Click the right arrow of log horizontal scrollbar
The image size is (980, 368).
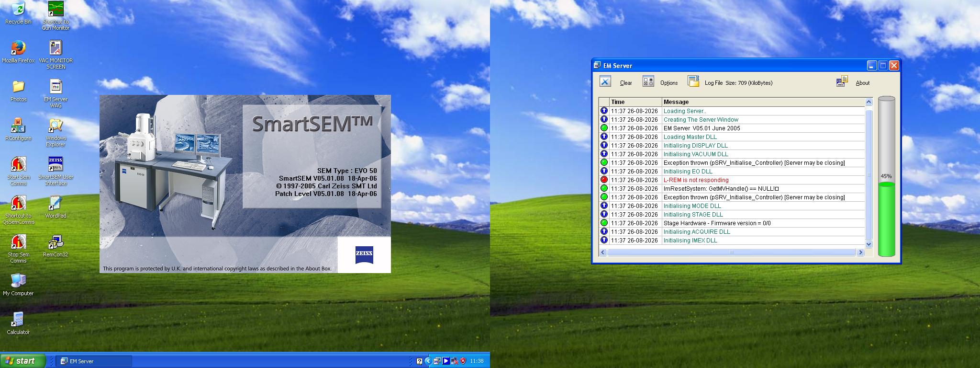tap(860, 252)
